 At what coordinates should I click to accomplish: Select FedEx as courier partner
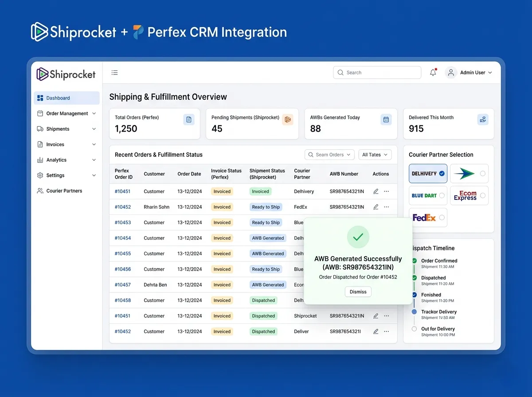point(427,218)
